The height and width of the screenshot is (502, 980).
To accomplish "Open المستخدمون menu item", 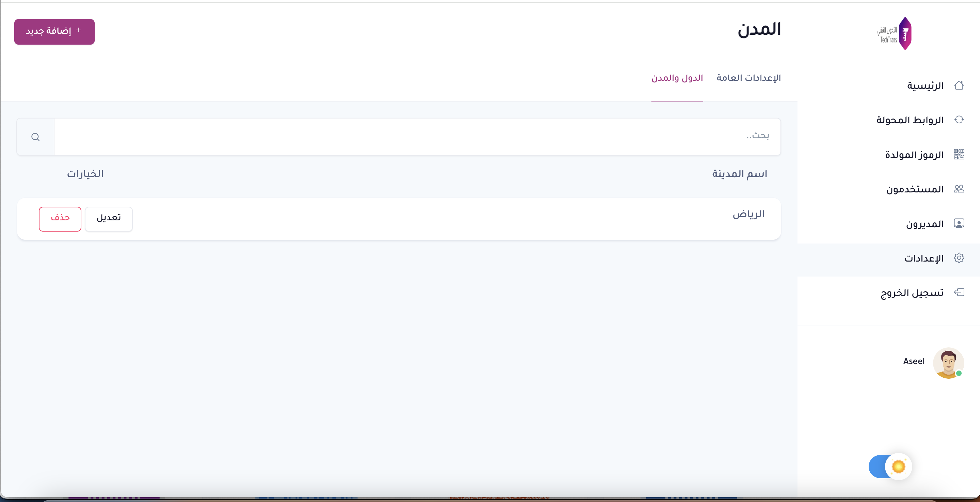I will pos(915,189).
